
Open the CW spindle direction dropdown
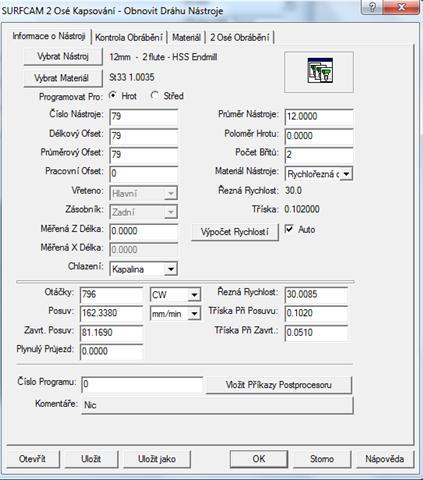pos(175,295)
